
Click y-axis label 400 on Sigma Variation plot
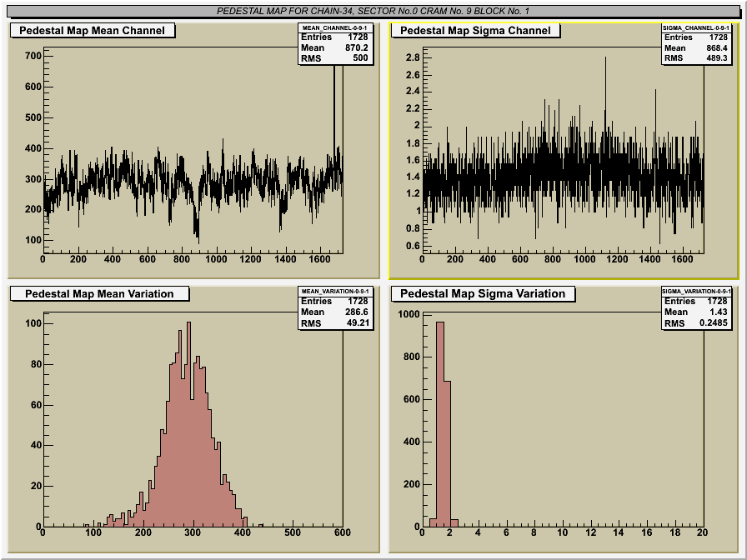412,442
